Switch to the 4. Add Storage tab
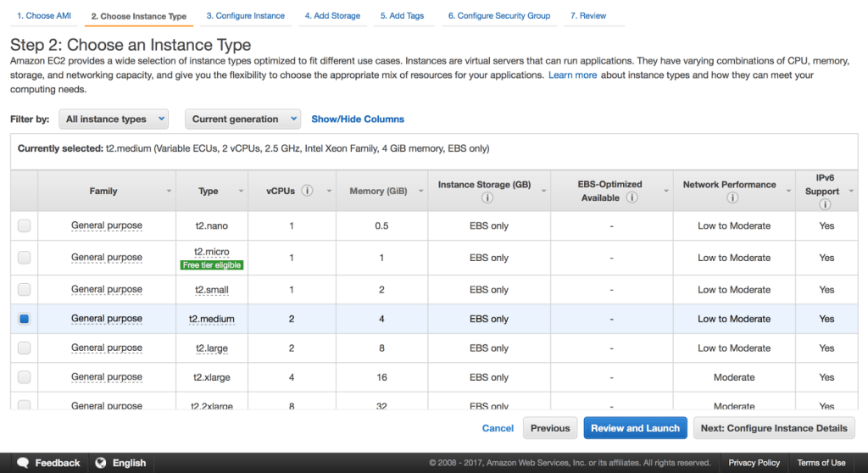 click(332, 15)
